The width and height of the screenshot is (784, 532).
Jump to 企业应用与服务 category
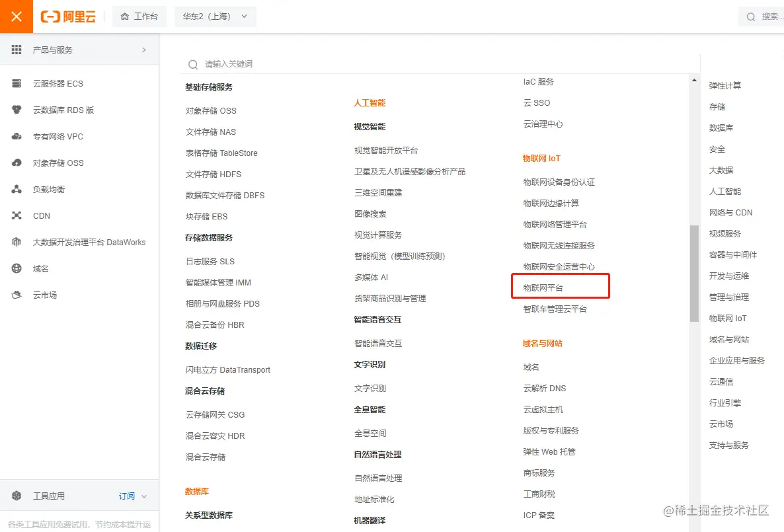point(736,360)
